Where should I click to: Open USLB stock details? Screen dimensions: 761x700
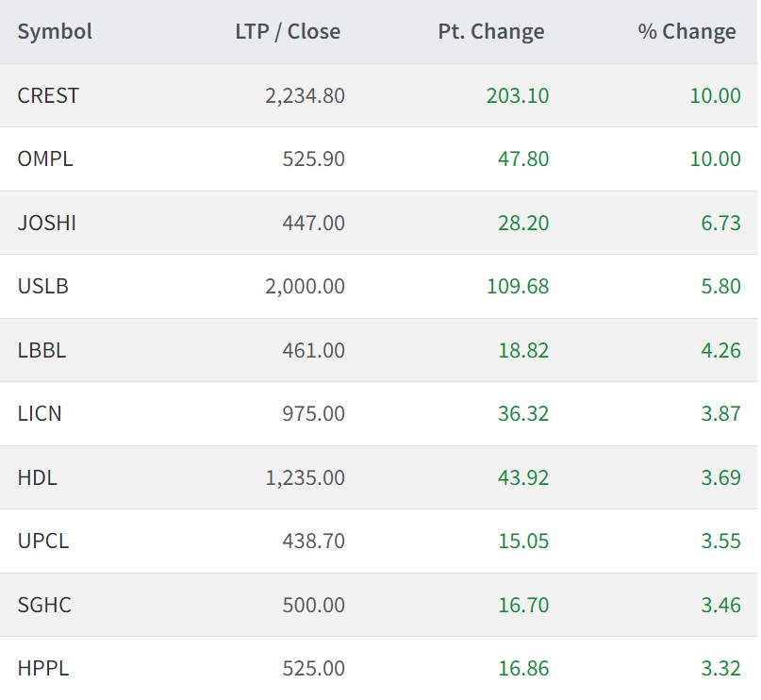pos(43,286)
